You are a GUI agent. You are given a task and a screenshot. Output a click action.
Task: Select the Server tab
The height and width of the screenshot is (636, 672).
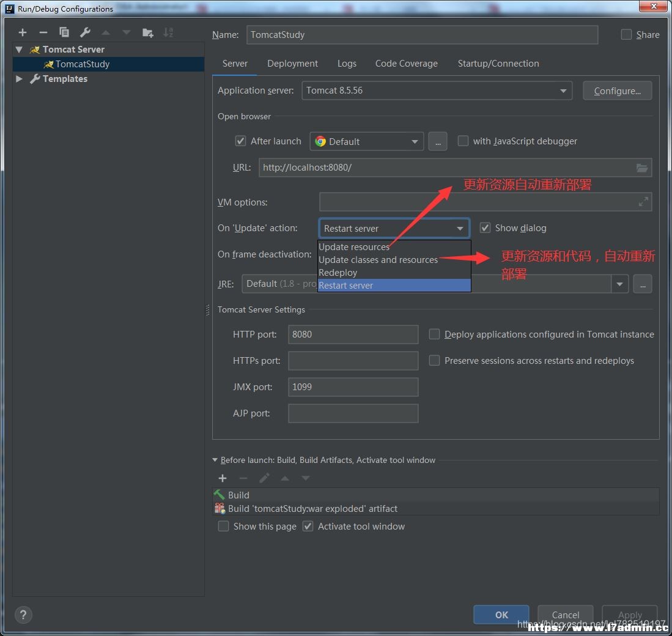235,64
